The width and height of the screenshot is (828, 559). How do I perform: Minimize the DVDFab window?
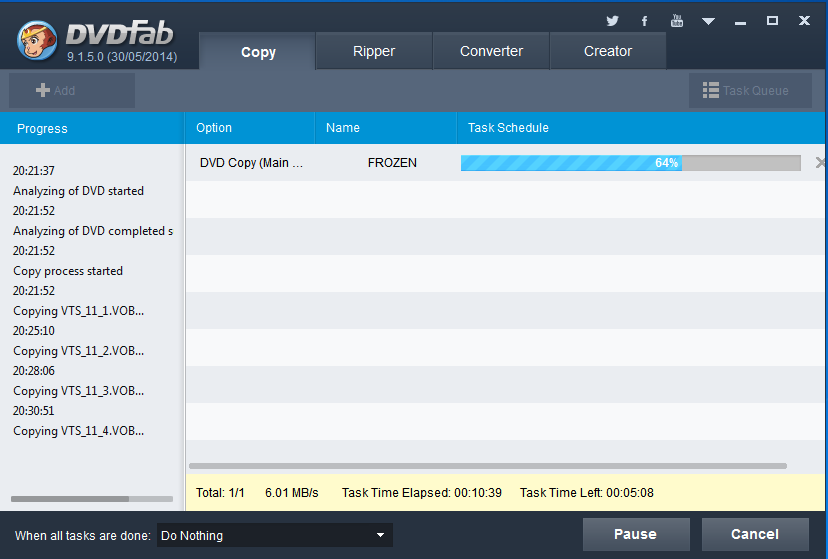click(740, 22)
